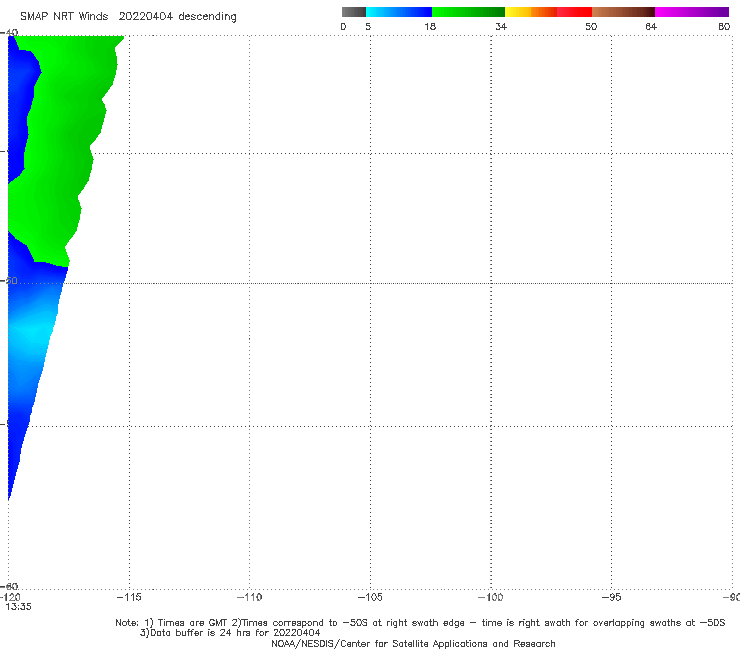Click the color scale label '18'
Image resolution: width=740 pixels, height=650 pixels.
[x=430, y=26]
